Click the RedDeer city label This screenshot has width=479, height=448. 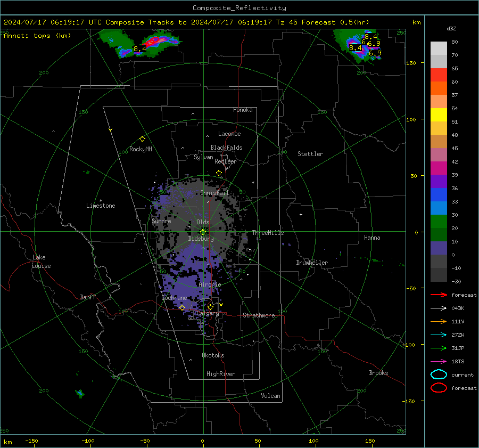click(226, 161)
